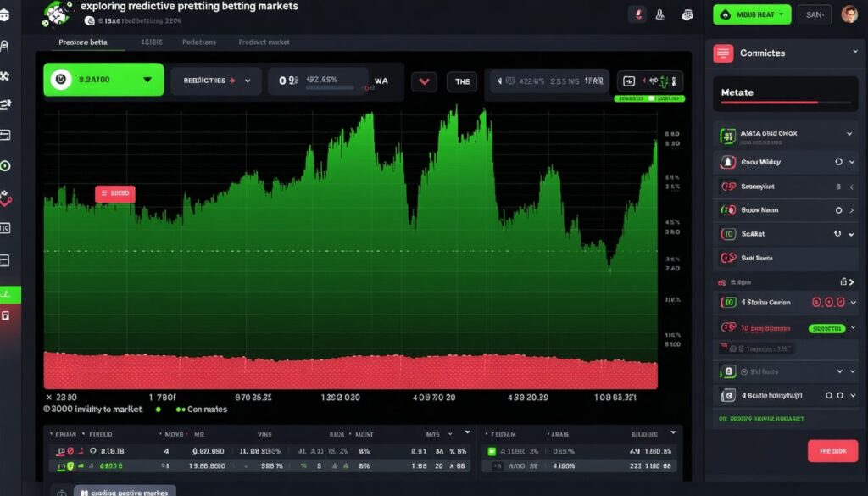
Task: Toggle the power icon in the ScAlist row
Action: pyautogui.click(x=837, y=234)
